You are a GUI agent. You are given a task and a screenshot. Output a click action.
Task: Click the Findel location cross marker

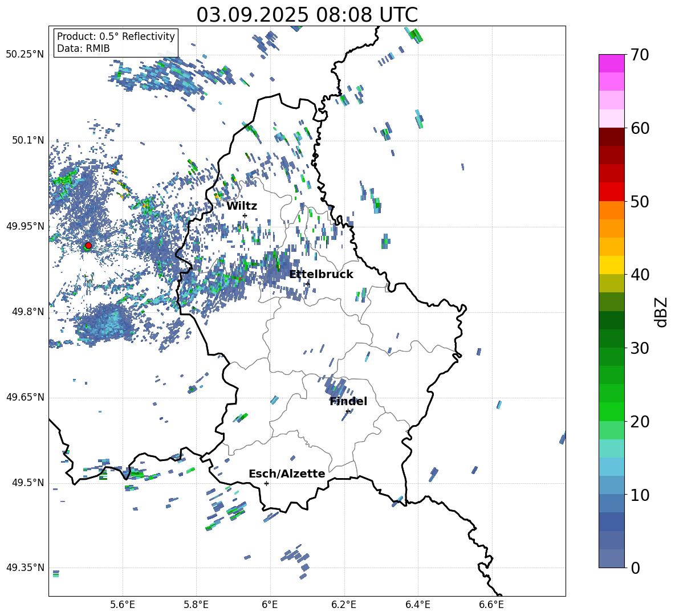[348, 411]
